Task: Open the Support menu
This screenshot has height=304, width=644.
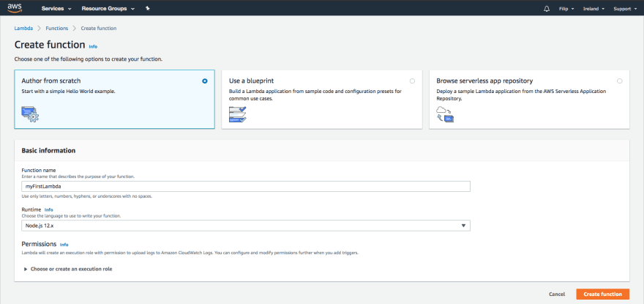Action: click(625, 9)
